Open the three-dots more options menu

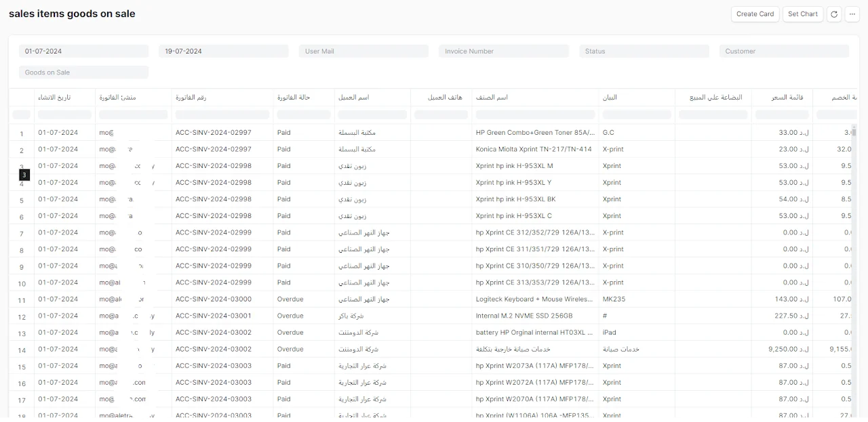click(x=852, y=14)
